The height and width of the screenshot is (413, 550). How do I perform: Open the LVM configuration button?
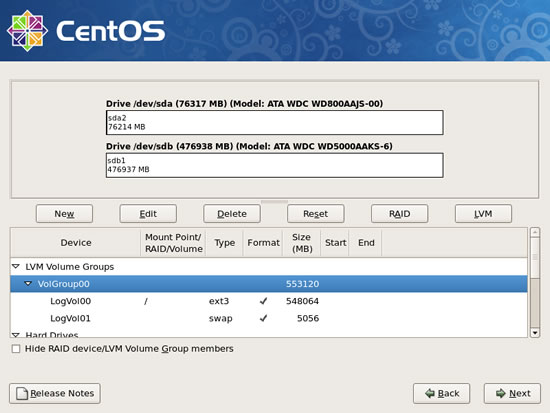(483, 214)
